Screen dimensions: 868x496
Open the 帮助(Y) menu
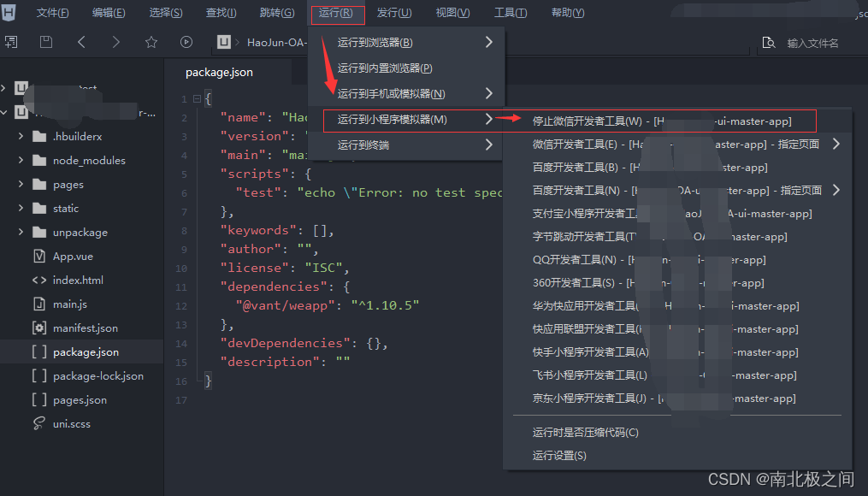click(568, 13)
